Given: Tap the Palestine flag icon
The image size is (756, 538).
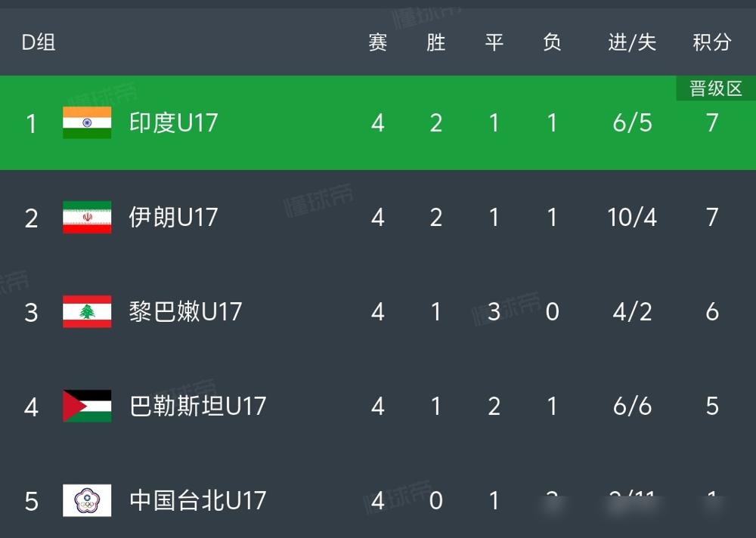Looking at the screenshot, I should tap(87, 406).
